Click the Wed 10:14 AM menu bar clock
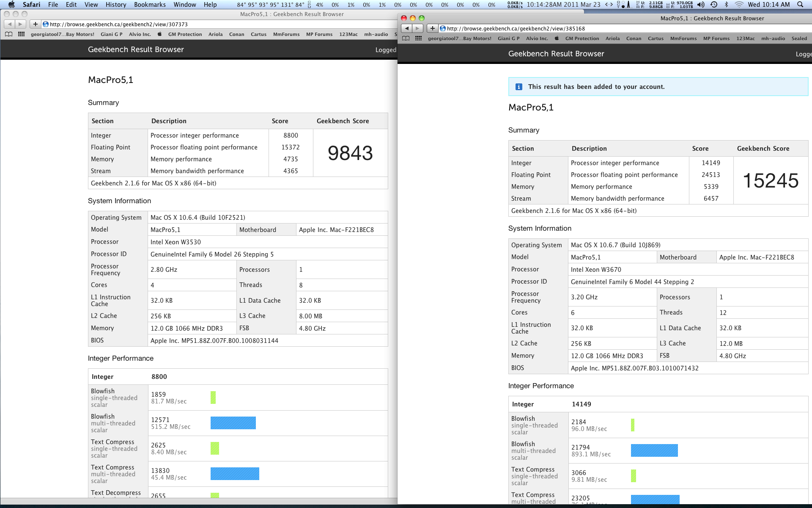Image resolution: width=812 pixels, height=508 pixels. 768,5
